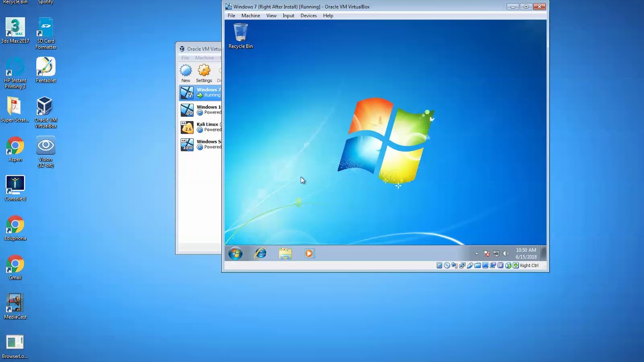
Task: Open the Devices menu in VM window
Action: click(308, 16)
